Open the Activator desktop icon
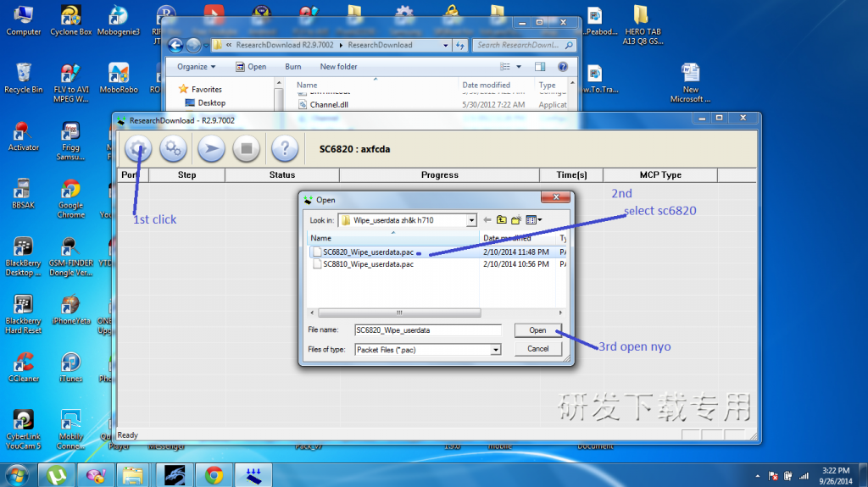868x487 pixels. pos(23,136)
